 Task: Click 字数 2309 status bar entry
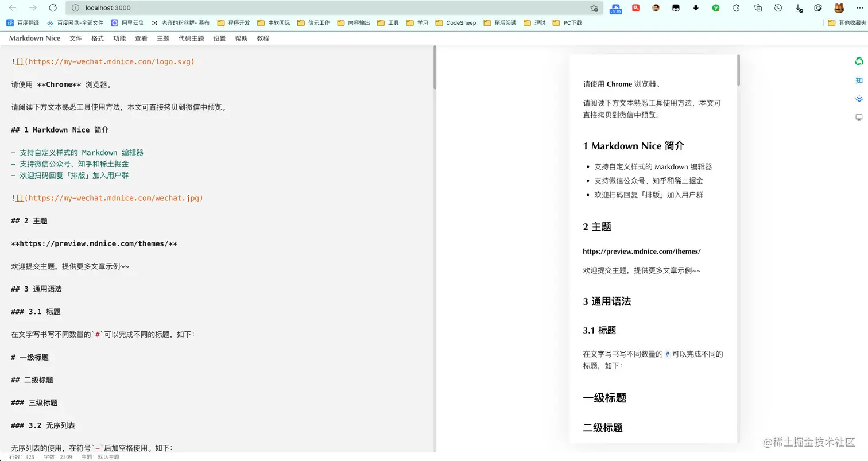pos(58,457)
